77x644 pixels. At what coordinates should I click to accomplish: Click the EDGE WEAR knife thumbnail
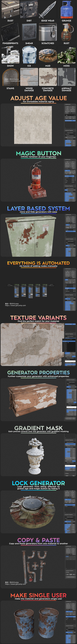(x=48, y=9)
